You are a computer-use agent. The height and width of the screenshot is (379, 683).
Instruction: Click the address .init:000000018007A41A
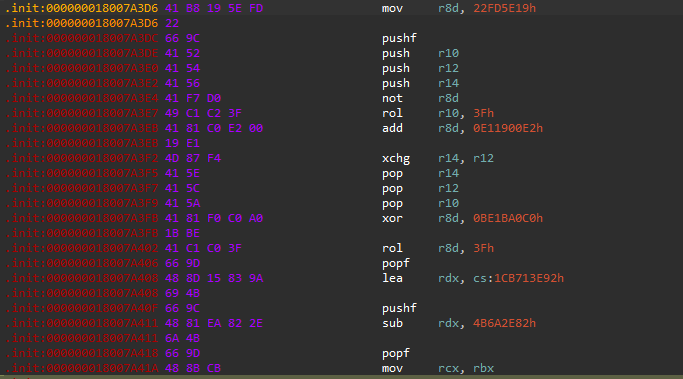coord(82,369)
